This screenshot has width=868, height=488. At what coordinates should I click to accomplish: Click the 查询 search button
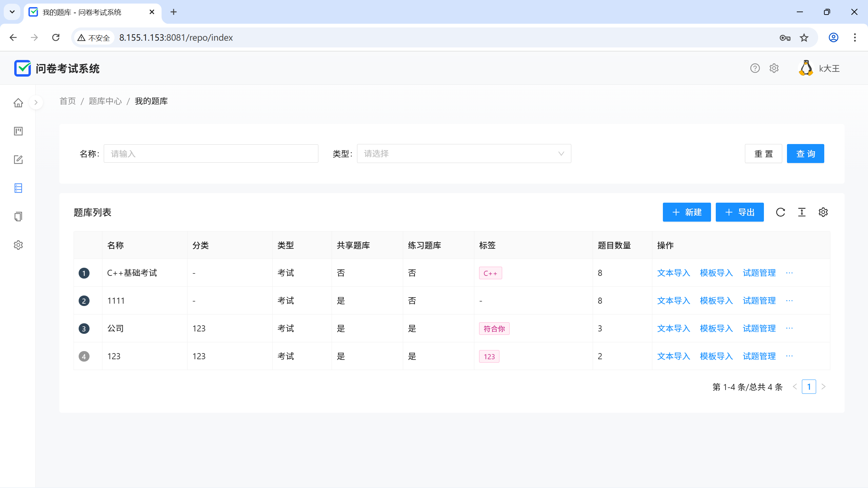coord(805,154)
